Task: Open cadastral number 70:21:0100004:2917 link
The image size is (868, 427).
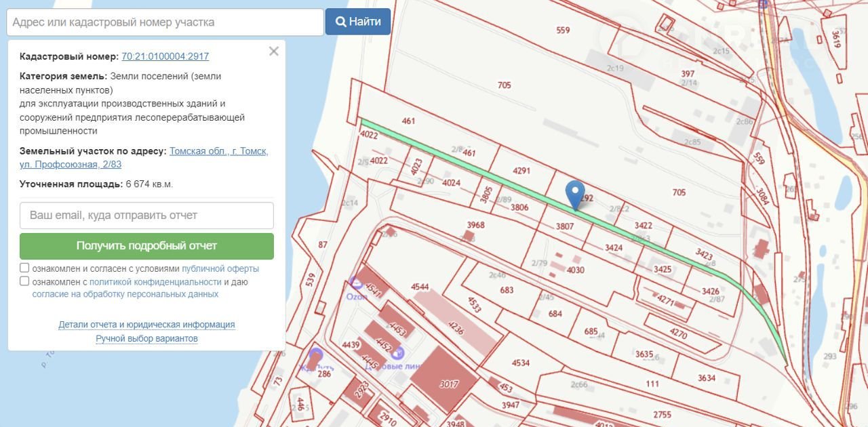Action: click(165, 57)
